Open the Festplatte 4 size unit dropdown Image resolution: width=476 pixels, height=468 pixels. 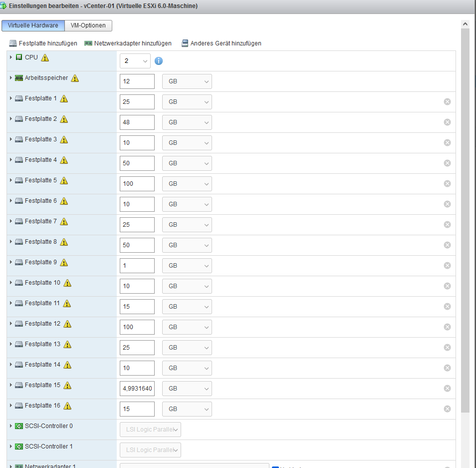coord(187,163)
